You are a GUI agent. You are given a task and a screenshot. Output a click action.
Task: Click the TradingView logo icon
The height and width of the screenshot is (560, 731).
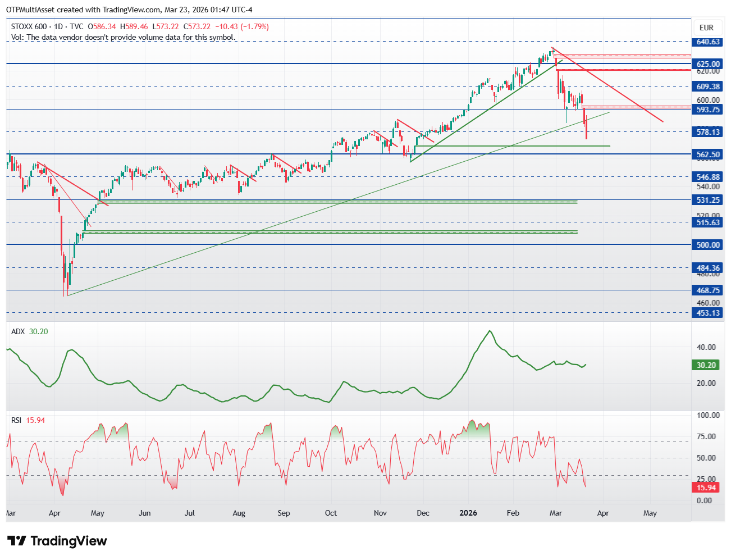tap(16, 541)
